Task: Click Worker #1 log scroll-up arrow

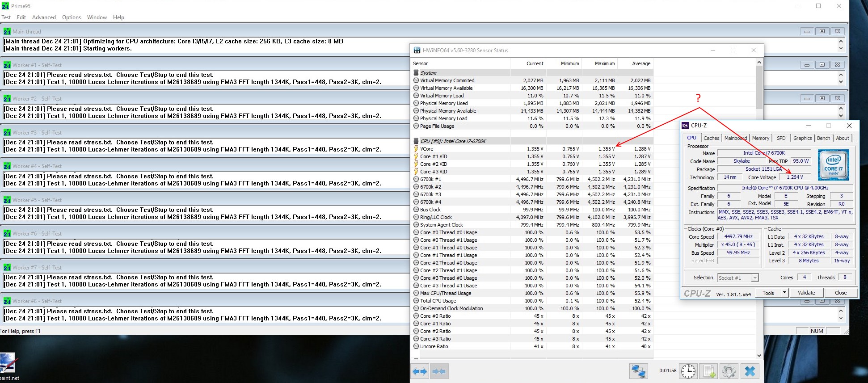Action: [x=841, y=75]
